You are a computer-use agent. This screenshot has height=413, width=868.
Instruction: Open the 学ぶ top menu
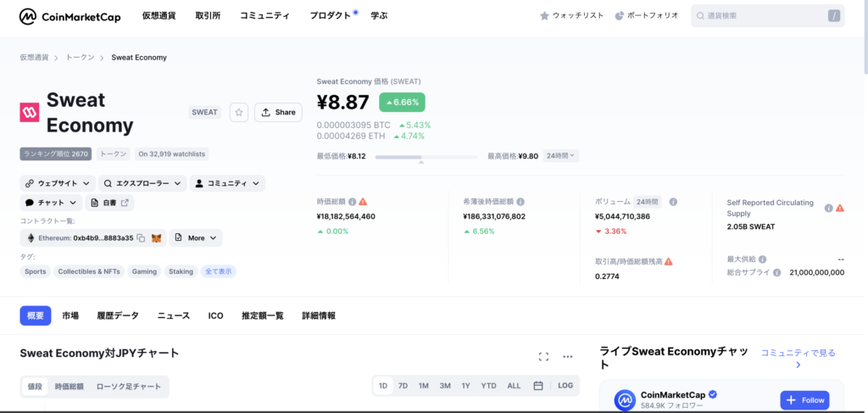(379, 16)
